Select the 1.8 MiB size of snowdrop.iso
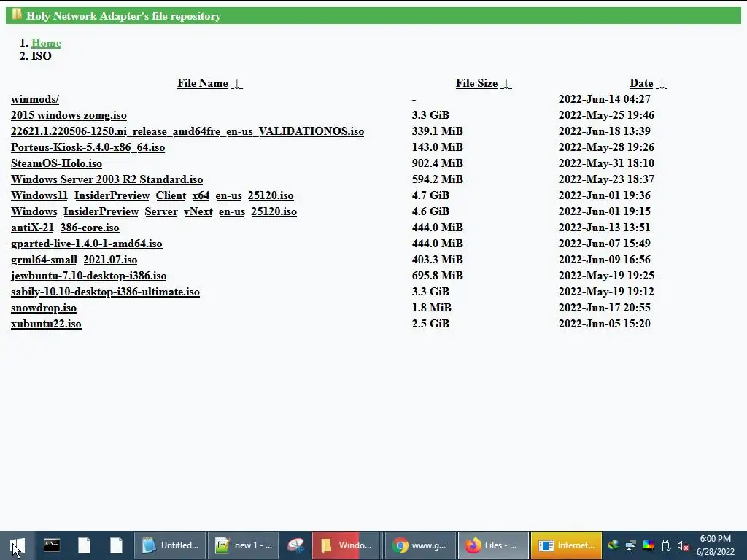Viewport: 747px width, 560px height. click(x=431, y=308)
